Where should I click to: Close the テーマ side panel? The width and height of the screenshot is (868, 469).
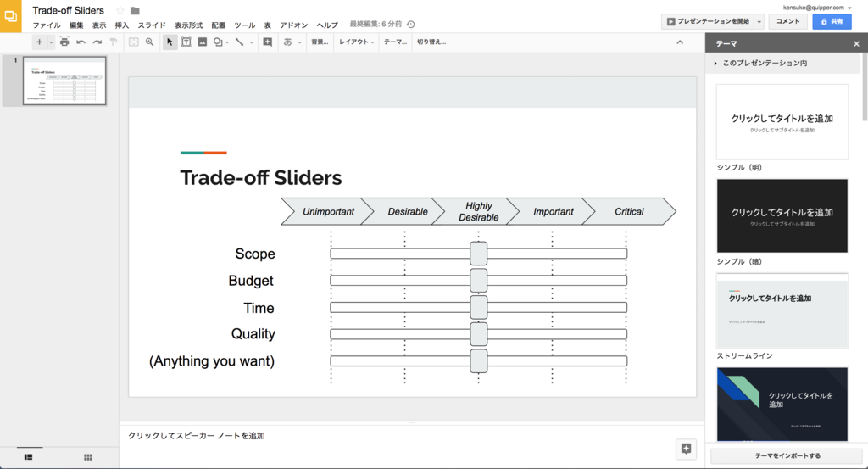click(x=856, y=44)
